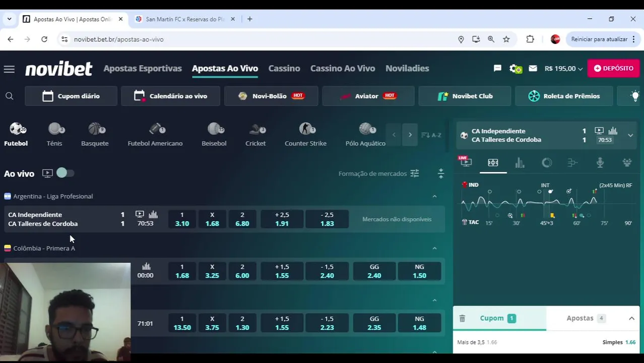Viewport: 644px width, 363px height.
Task: Select Apostas Ao Vivo tab
Action: [225, 68]
